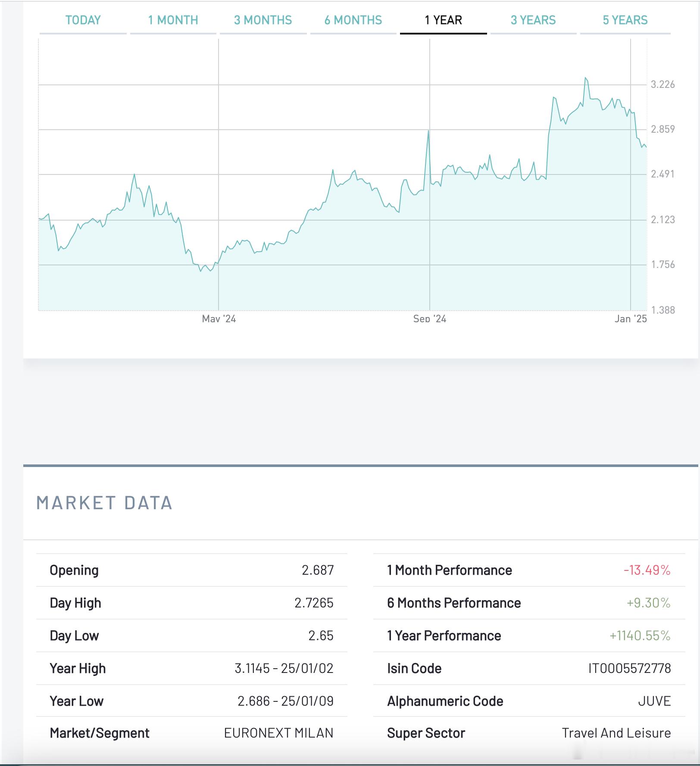Click the Year High label
The height and width of the screenshot is (766, 700).
78,668
